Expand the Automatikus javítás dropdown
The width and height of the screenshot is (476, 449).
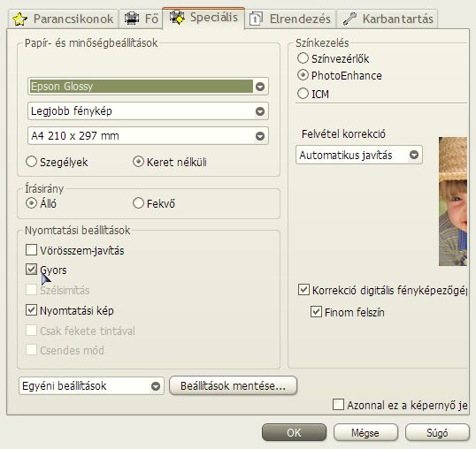[359, 156]
